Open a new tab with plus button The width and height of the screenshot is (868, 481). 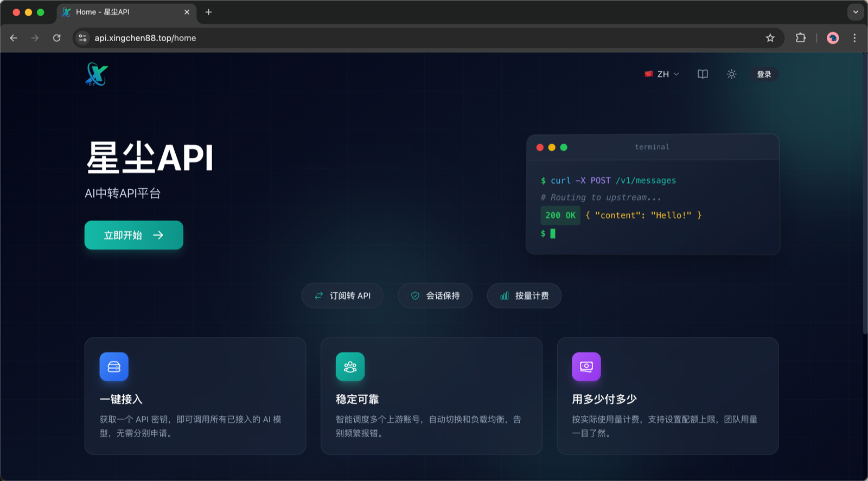(208, 12)
